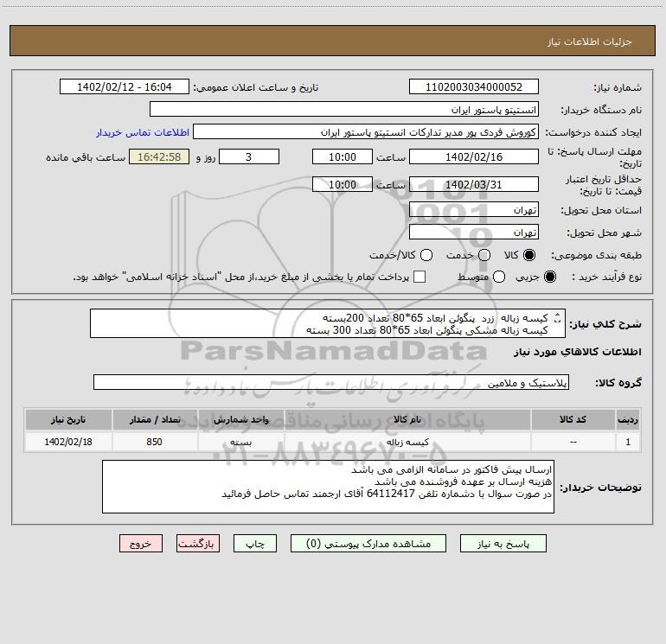Click the general description text area
The height and width of the screenshot is (644, 666).
coord(328,323)
